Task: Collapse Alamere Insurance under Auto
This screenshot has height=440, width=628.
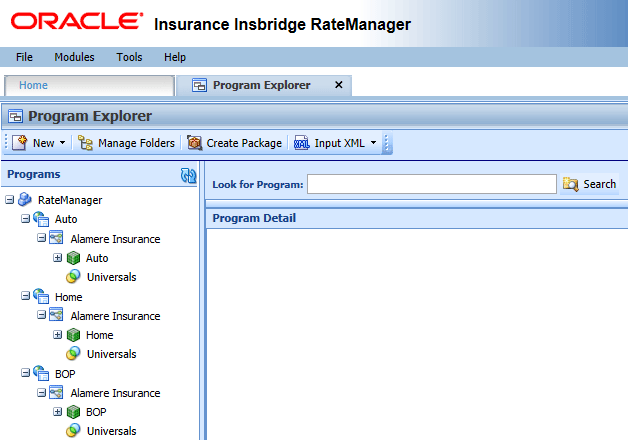Action: (42, 238)
